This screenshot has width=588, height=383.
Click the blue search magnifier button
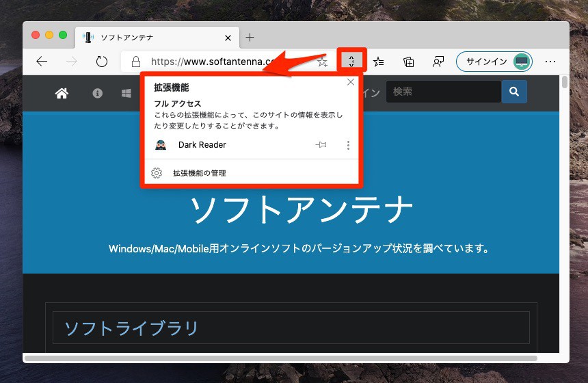[514, 92]
